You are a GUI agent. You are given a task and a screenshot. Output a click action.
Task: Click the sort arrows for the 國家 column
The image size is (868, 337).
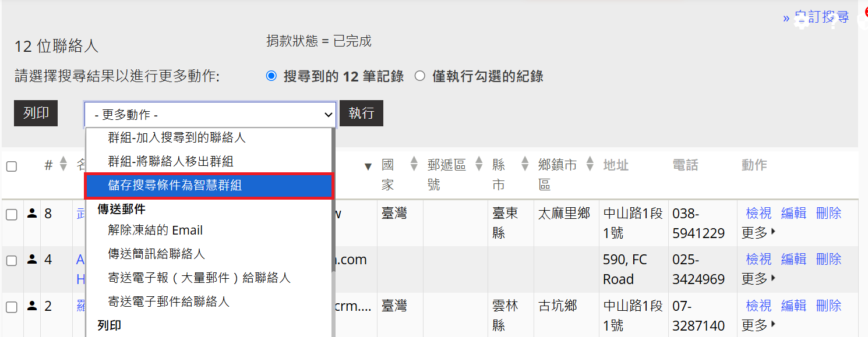click(414, 164)
